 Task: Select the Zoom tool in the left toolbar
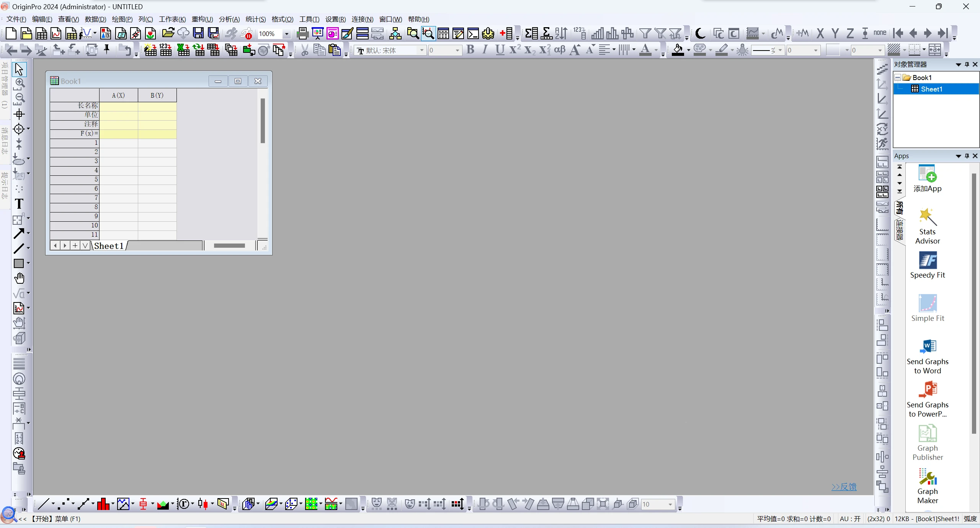click(19, 83)
